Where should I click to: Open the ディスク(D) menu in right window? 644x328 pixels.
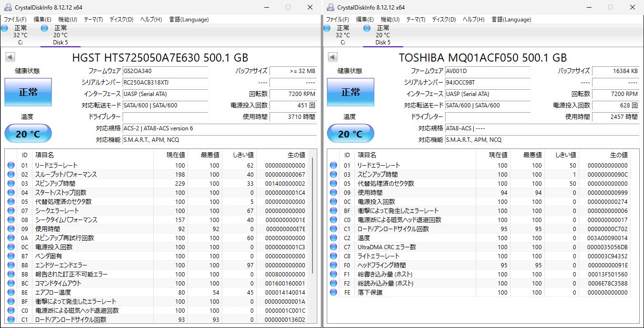pyautogui.click(x=444, y=20)
